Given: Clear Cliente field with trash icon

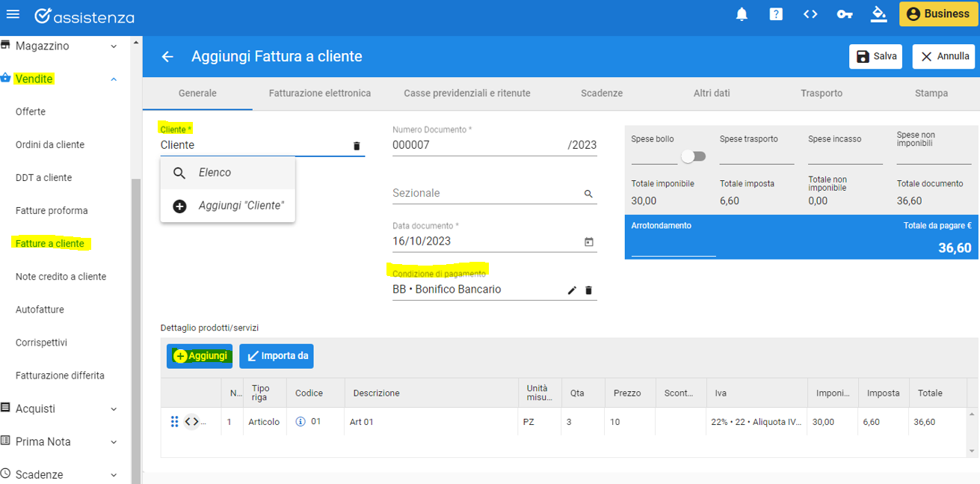Looking at the screenshot, I should point(357,146).
